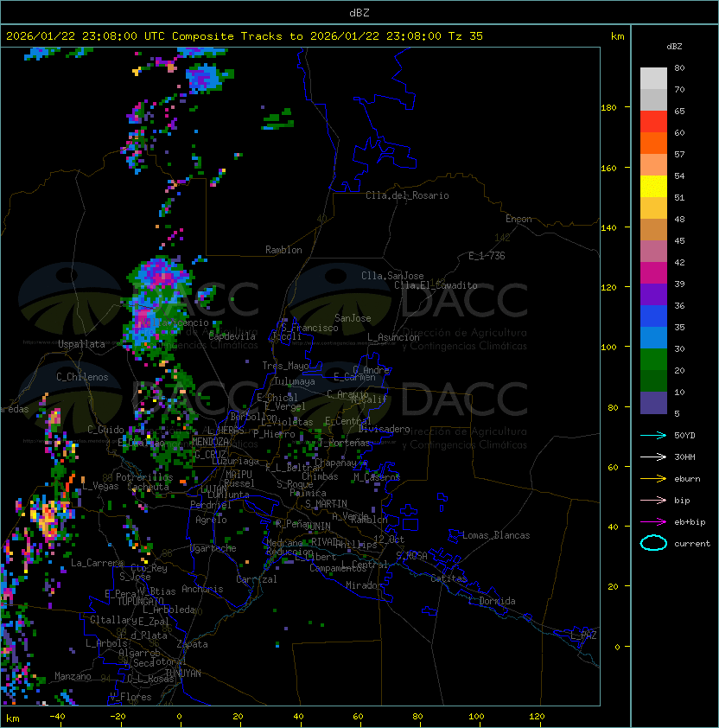
Task: Click the cyan 'current' ellipse symbol
Action: 653,543
